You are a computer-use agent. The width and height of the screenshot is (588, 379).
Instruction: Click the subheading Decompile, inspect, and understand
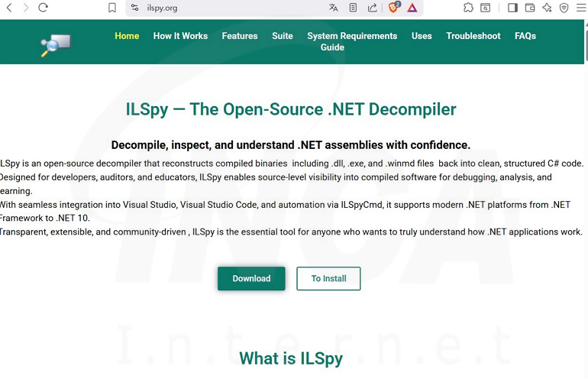291,145
